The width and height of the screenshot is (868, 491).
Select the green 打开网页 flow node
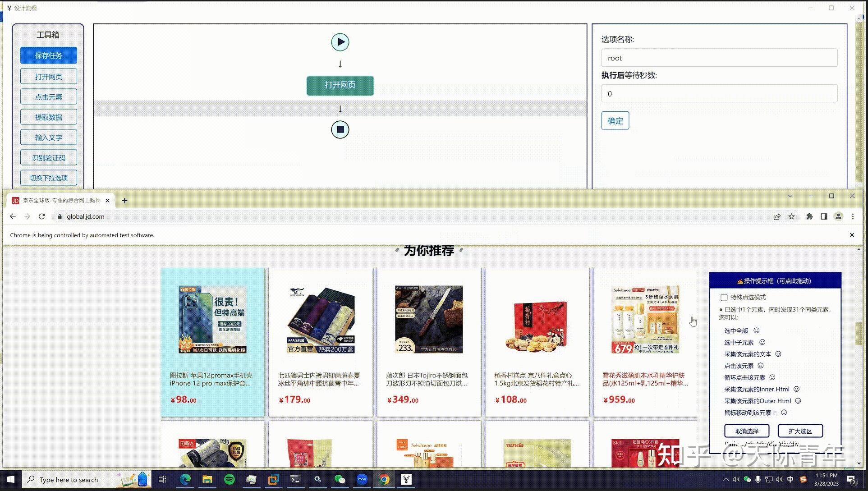340,85
